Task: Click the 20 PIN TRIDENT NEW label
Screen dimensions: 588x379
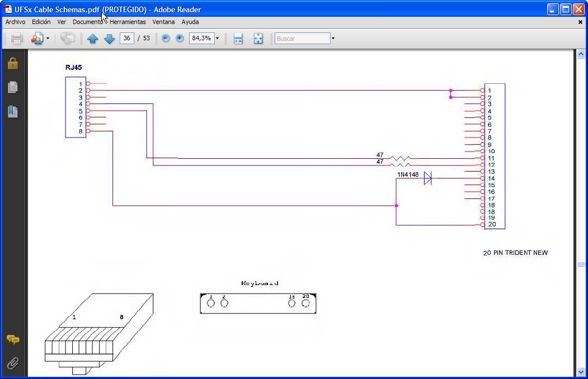Action: 516,253
